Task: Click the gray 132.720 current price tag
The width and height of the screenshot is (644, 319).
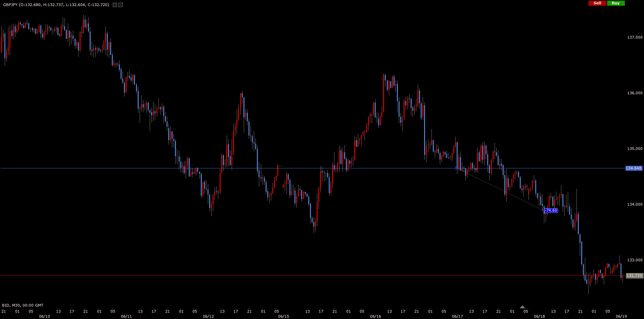Action: click(634, 275)
